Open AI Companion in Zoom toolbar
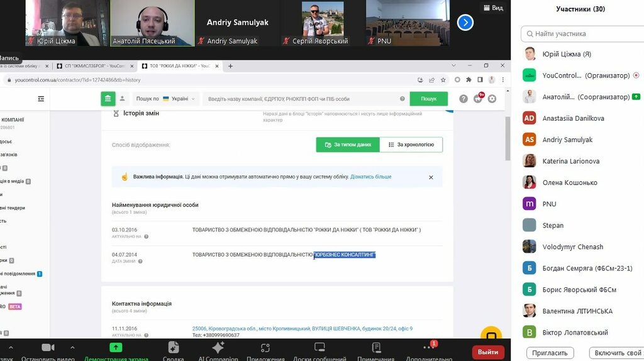This screenshot has width=644, height=361. click(x=218, y=351)
